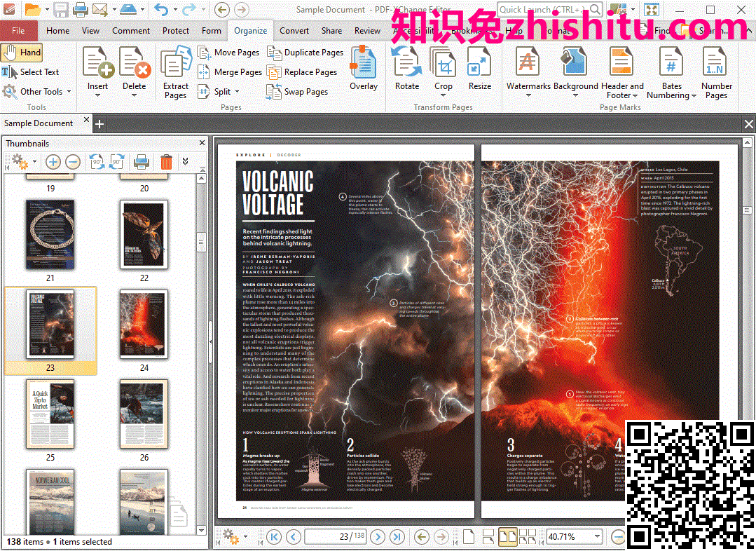The height and width of the screenshot is (551, 756).
Task: Open the File menu
Action: [x=18, y=30]
